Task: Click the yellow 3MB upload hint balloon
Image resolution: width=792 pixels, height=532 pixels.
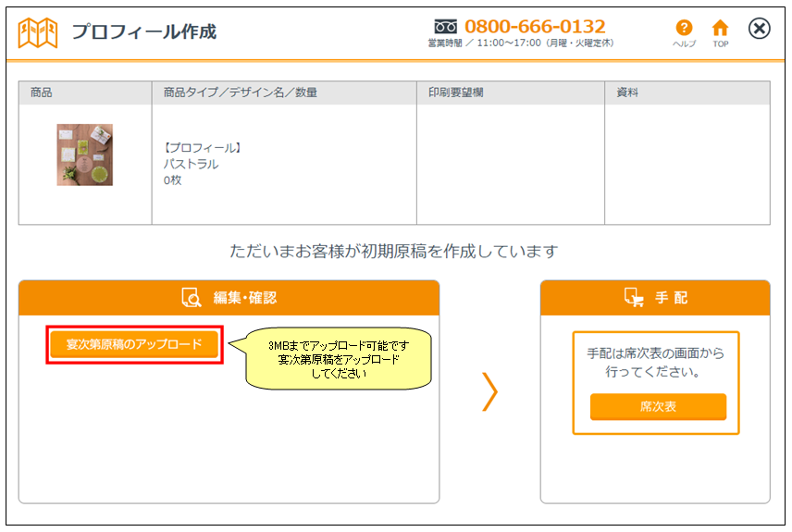Action: pyautogui.click(x=338, y=359)
